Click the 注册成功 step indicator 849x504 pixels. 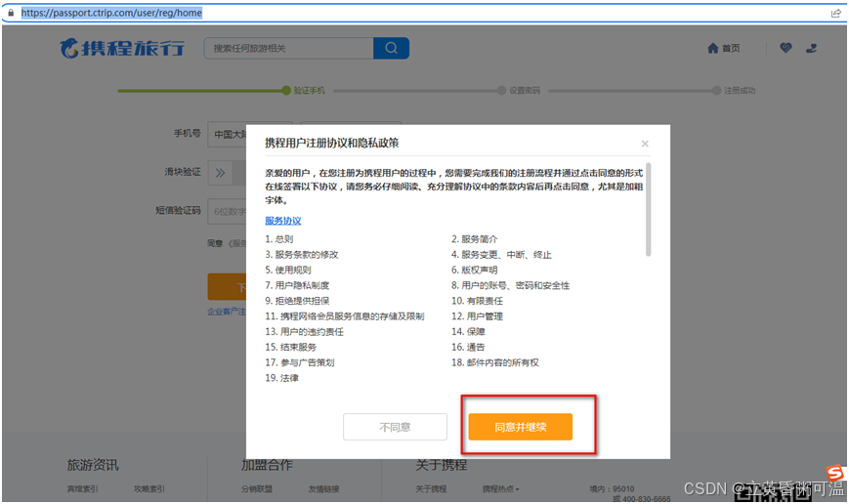[x=735, y=91]
